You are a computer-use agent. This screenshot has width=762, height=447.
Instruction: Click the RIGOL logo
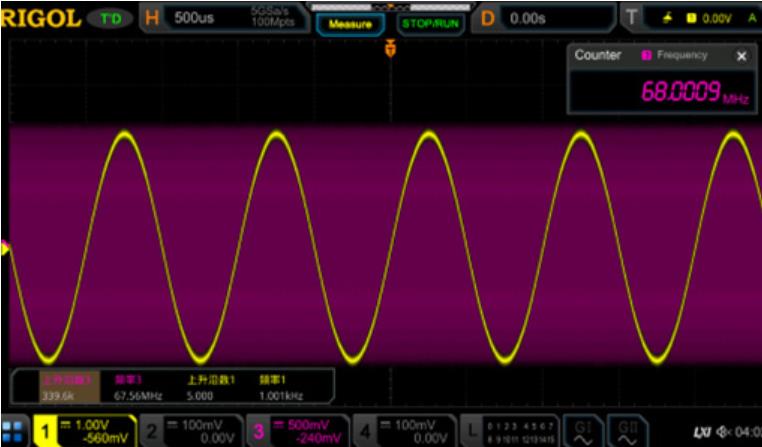pos(40,18)
